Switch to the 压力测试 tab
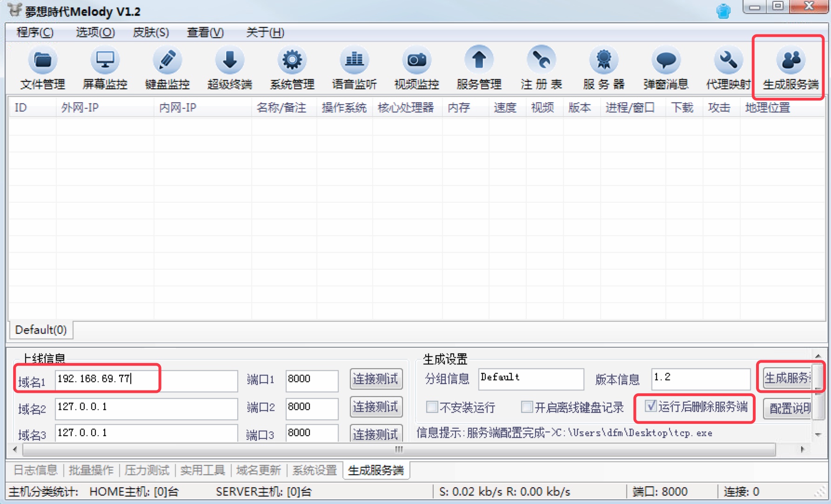The height and width of the screenshot is (504, 831). pyautogui.click(x=147, y=470)
